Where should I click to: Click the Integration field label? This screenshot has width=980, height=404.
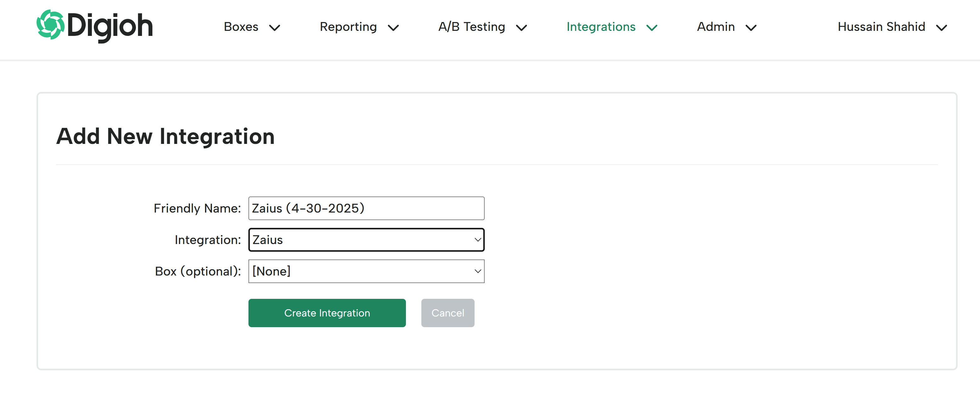208,240
